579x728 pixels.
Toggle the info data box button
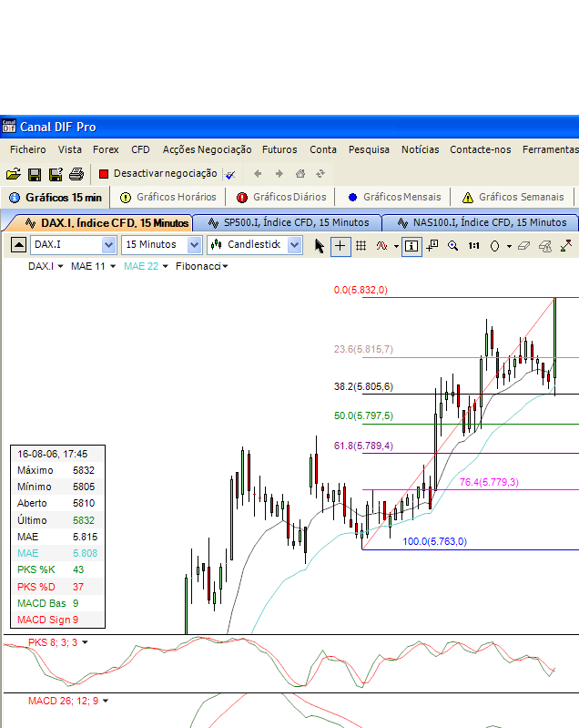(411, 246)
